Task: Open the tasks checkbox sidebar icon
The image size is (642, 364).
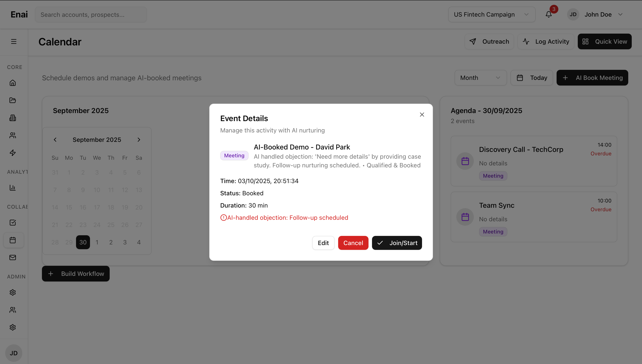Action: coord(13,223)
